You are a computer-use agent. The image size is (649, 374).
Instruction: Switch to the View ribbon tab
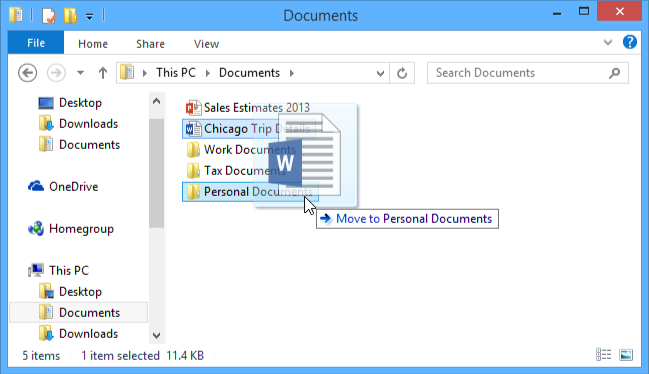(206, 43)
